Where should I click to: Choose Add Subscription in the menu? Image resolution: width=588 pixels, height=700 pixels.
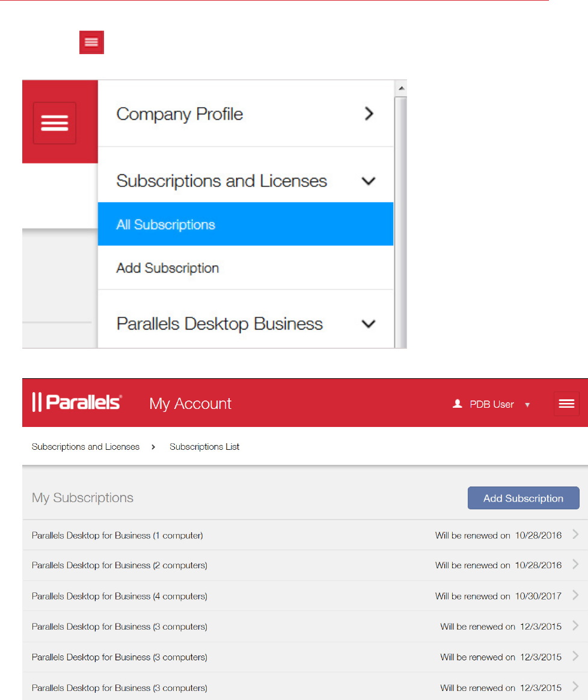pyautogui.click(x=168, y=268)
